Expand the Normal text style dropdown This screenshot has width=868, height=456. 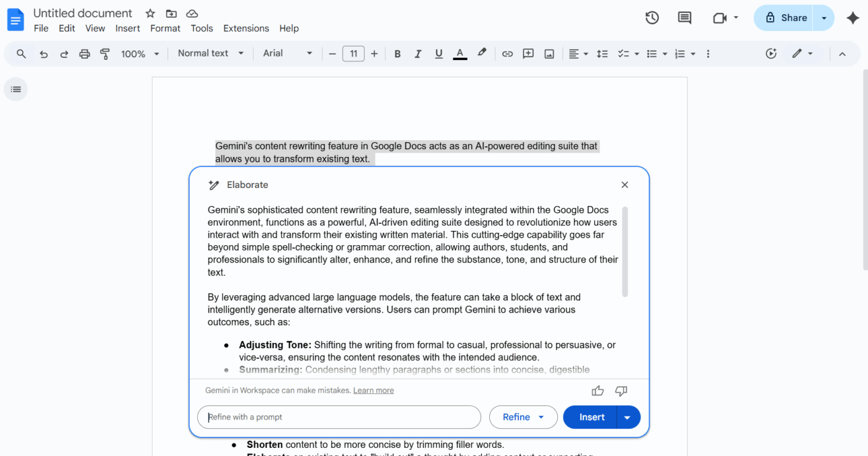[x=211, y=53]
